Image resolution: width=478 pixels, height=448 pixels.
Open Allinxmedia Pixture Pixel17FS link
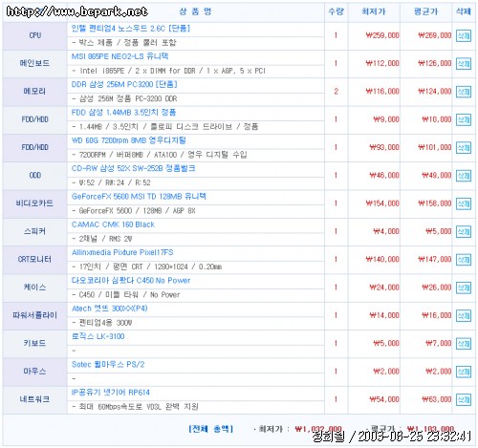click(122, 252)
